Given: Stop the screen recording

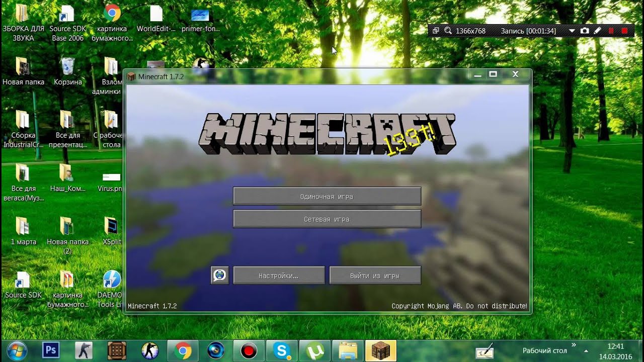Looking at the screenshot, I should [x=624, y=31].
